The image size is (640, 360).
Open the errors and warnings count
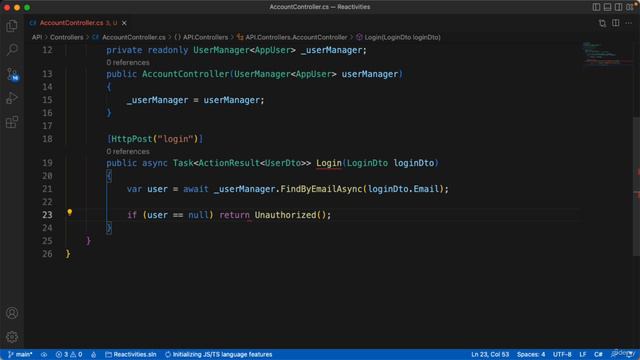[x=69, y=354]
